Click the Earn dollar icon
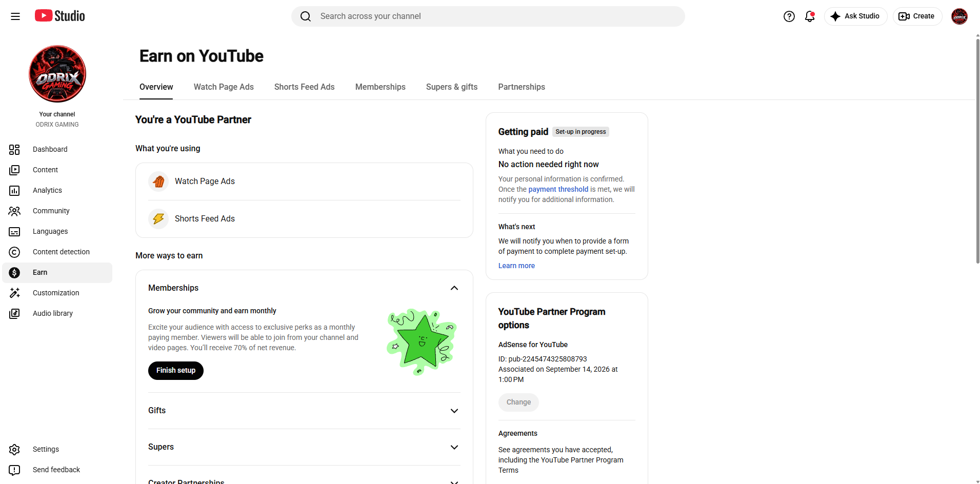The height and width of the screenshot is (484, 980). point(14,272)
